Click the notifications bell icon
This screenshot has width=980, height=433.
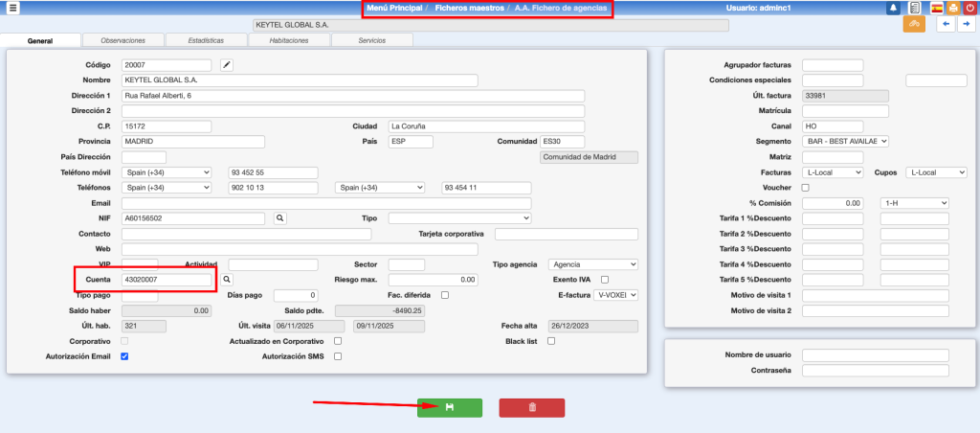tap(893, 8)
